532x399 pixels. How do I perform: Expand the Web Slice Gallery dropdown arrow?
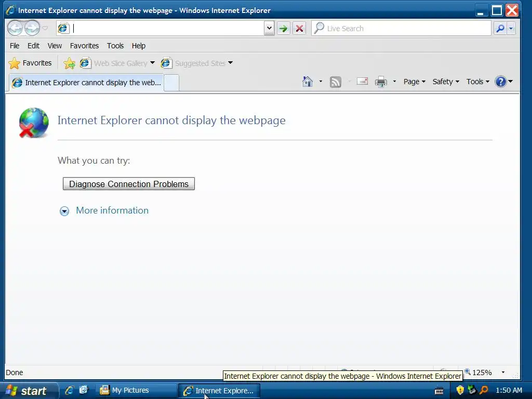tap(152, 63)
